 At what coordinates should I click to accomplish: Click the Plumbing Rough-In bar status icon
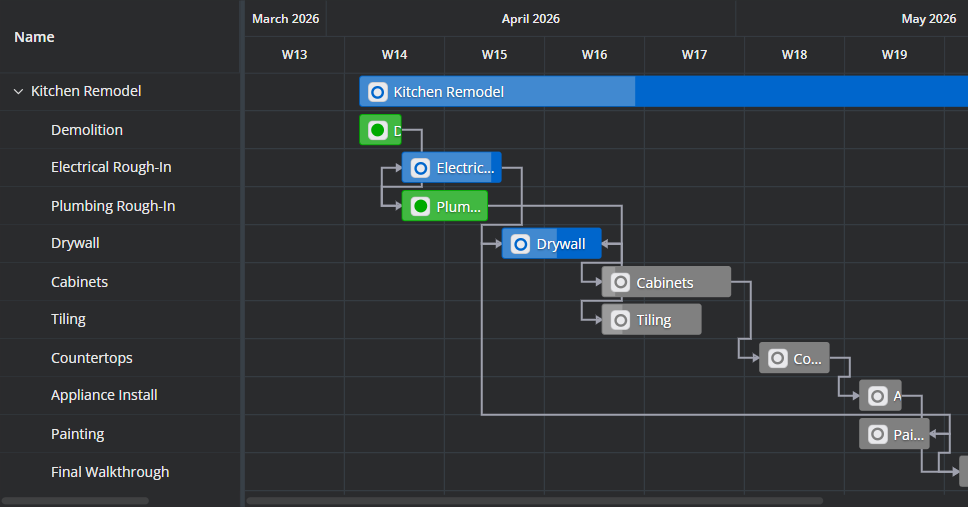[420, 206]
